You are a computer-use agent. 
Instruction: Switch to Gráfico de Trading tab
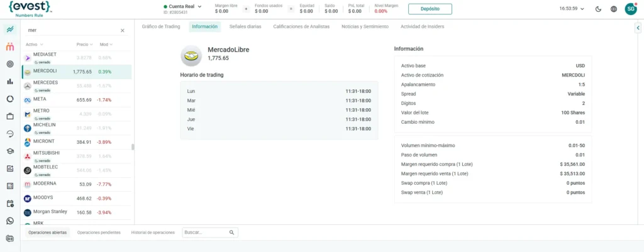pyautogui.click(x=161, y=26)
